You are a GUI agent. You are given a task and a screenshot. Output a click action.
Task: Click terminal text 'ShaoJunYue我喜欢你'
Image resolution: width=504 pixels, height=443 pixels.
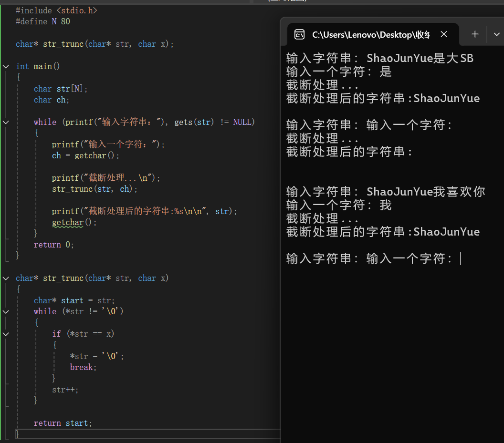(426, 192)
